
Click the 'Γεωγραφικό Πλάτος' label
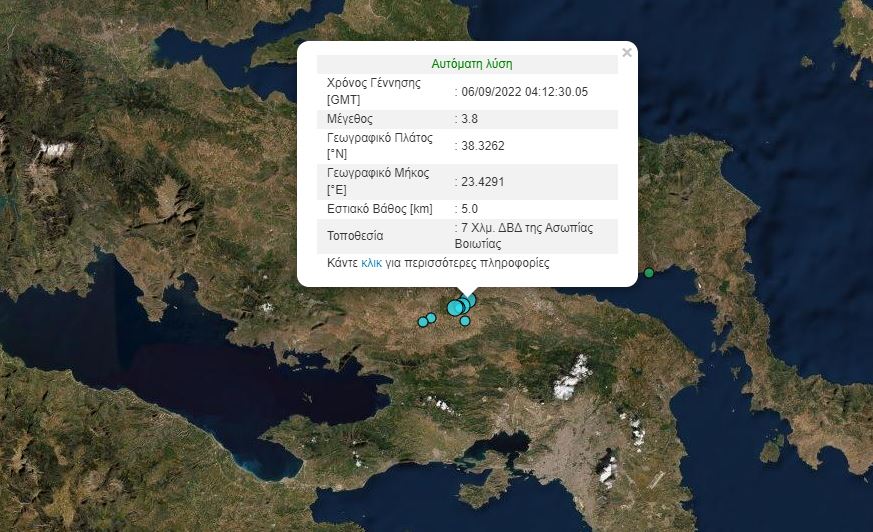click(x=380, y=138)
